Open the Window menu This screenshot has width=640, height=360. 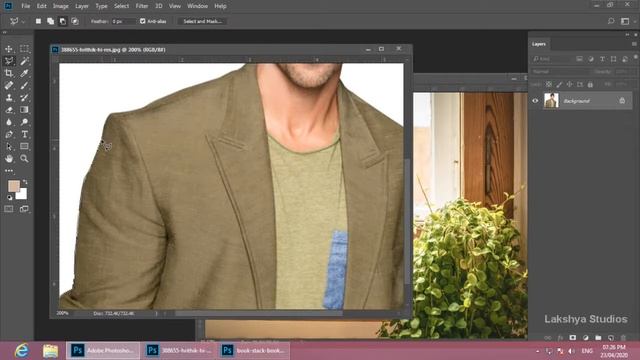(x=198, y=6)
